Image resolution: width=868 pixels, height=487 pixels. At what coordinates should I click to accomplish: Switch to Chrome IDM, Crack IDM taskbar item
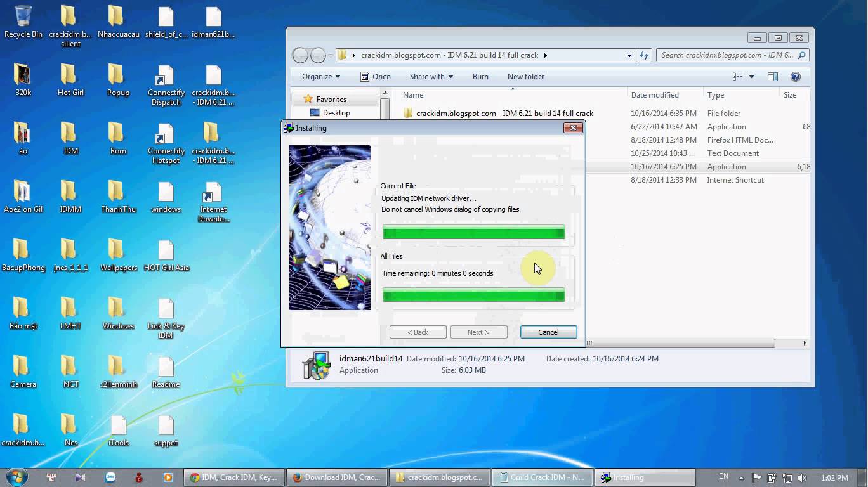point(233,477)
